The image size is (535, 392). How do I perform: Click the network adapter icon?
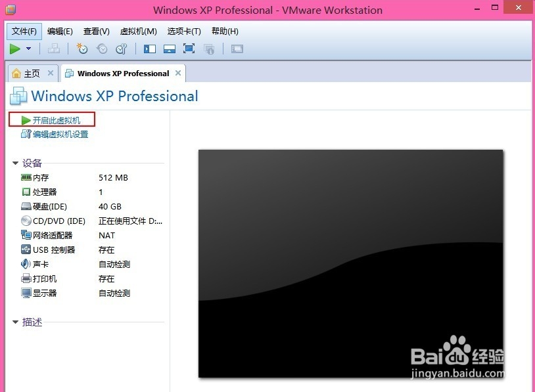pos(26,235)
